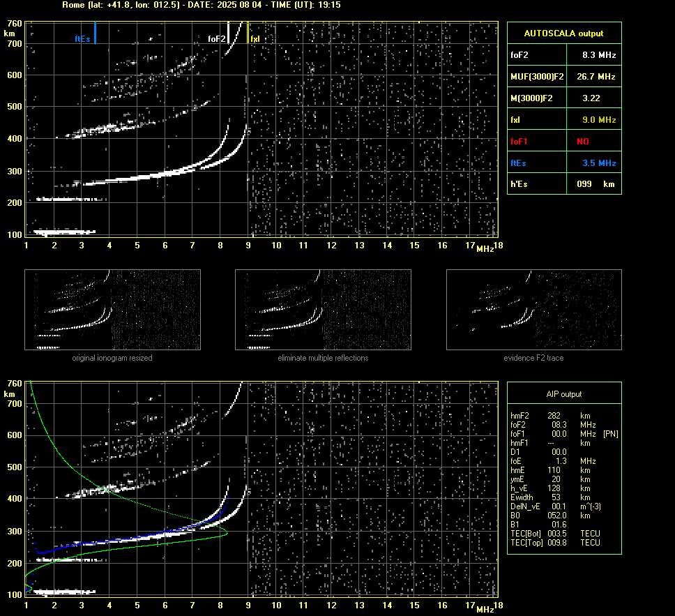Click the hmF2 282 km entry
675x616 pixels.
coord(550,416)
